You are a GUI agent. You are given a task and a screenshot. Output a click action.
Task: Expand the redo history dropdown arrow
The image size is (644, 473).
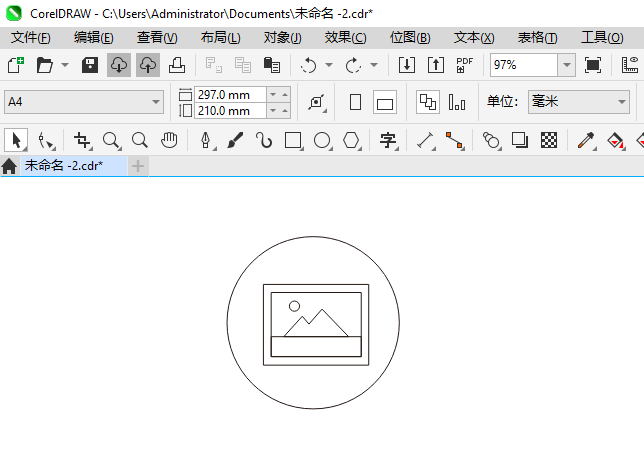coord(374,65)
